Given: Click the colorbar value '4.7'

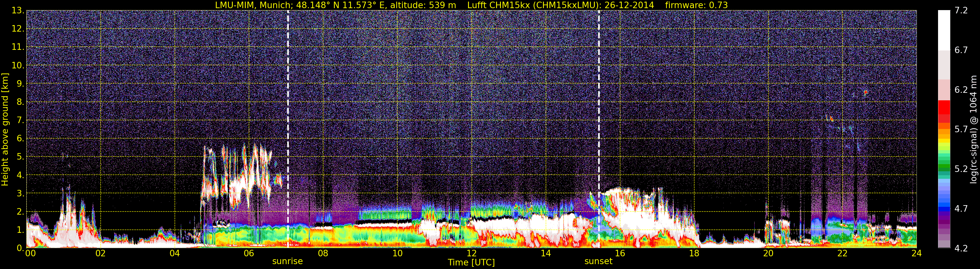Looking at the screenshot, I should click(961, 209).
